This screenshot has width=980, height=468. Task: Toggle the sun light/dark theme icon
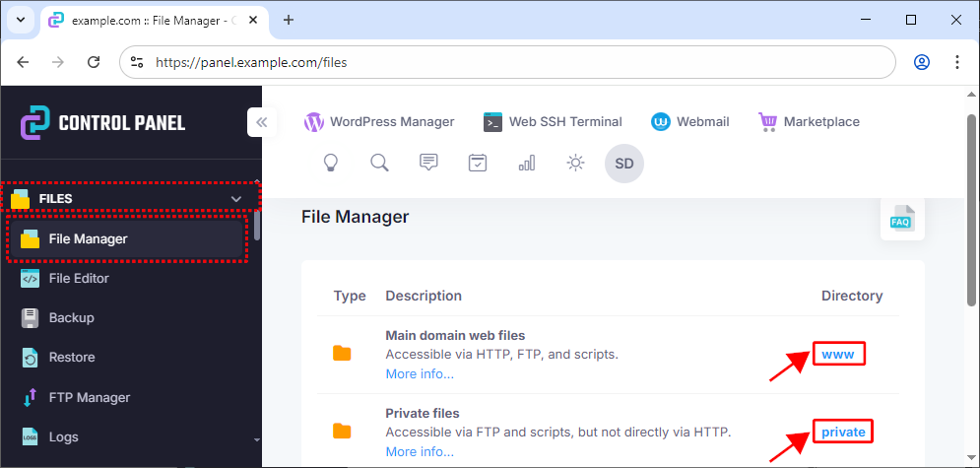coord(575,164)
